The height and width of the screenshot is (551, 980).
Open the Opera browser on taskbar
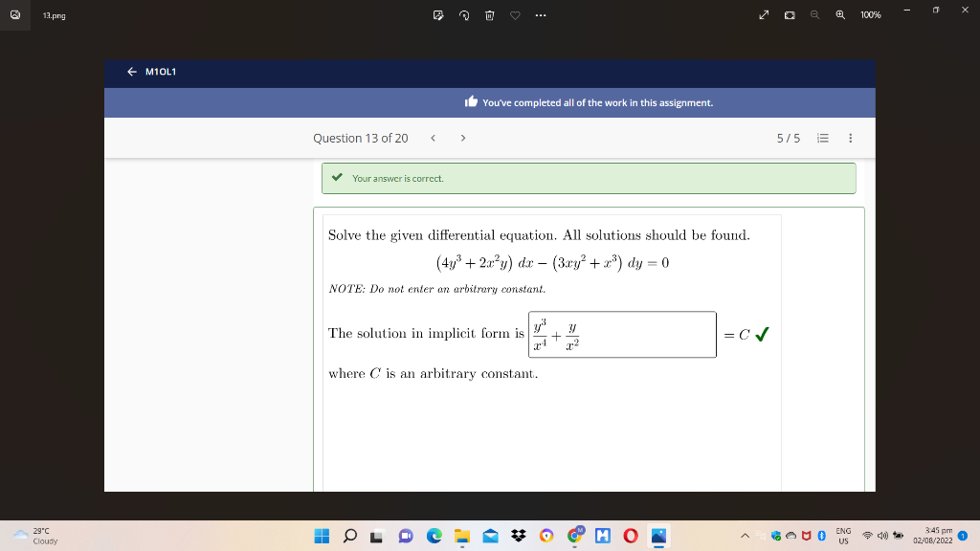[x=631, y=536]
